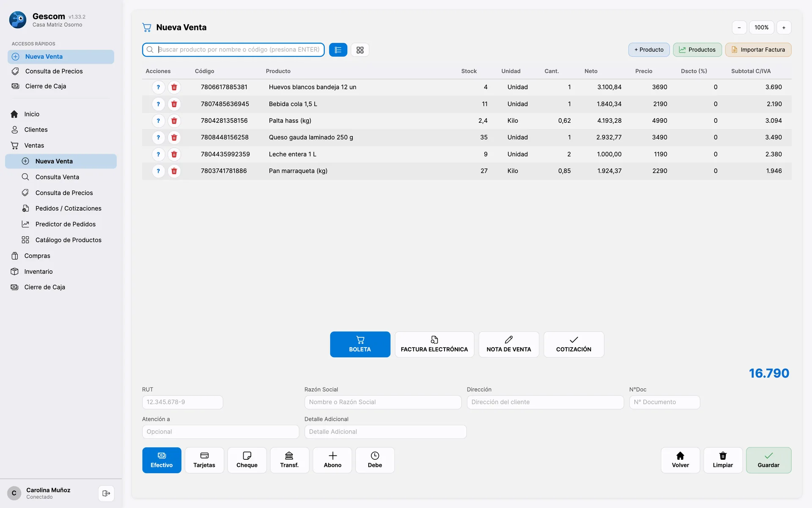Show info for Pan marraqueta (kg) row

point(158,171)
